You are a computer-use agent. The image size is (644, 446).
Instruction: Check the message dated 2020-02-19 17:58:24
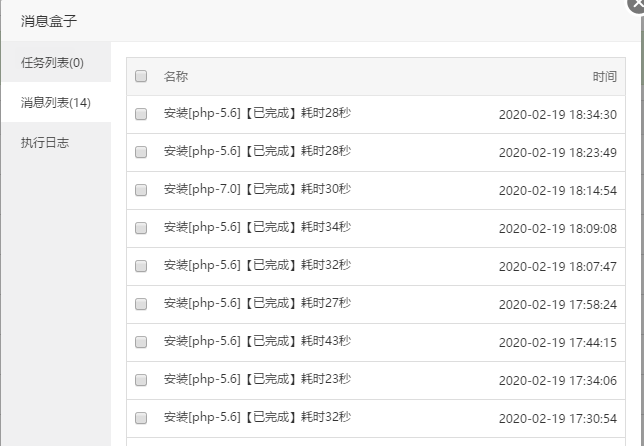pyautogui.click(x=141, y=304)
